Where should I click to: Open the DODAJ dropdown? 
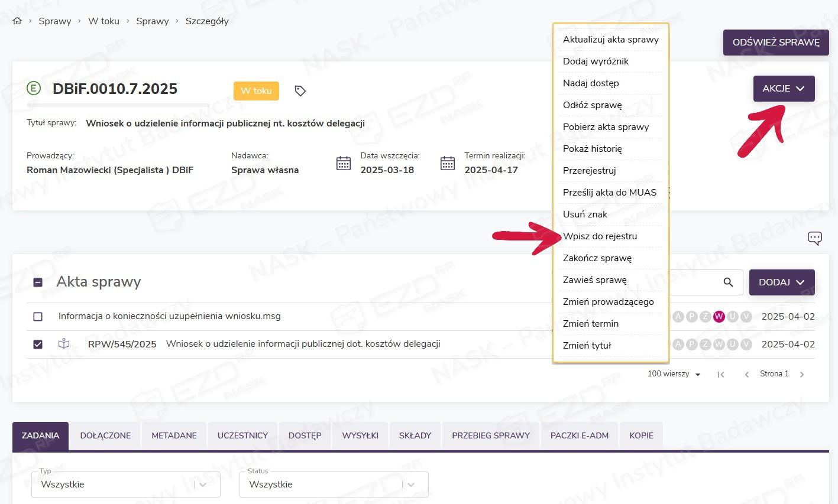pos(781,282)
